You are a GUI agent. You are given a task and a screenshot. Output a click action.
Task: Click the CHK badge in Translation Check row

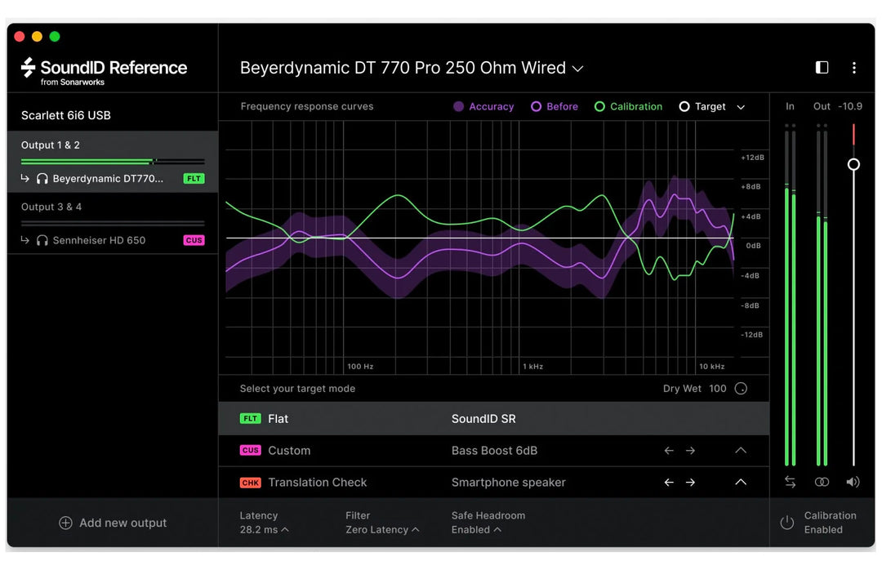[250, 483]
